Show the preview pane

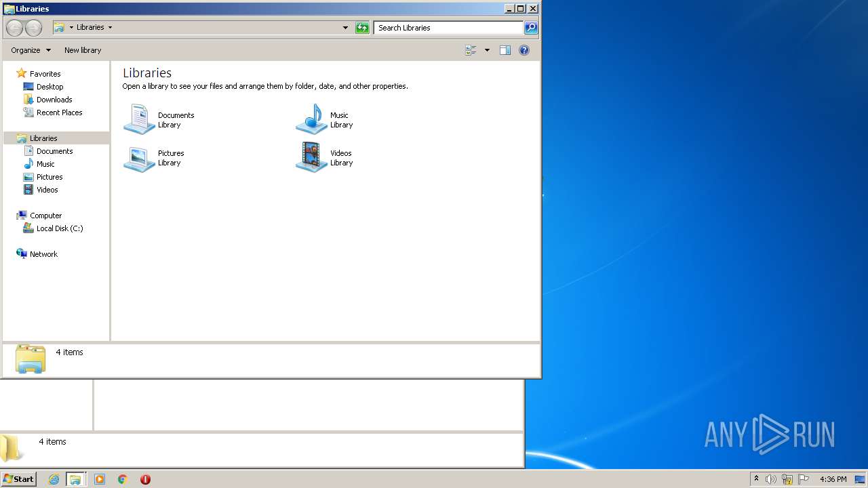tap(505, 50)
